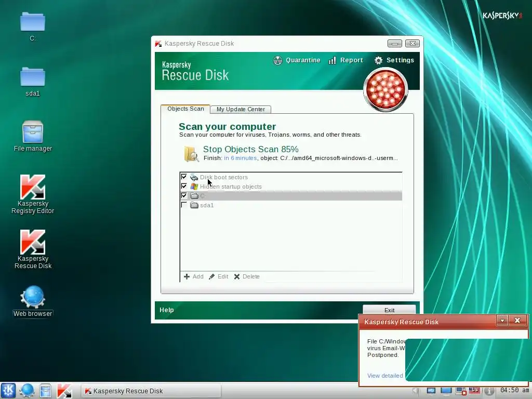The width and height of the screenshot is (532, 399).
Task: Open Help in the footer
Action: tap(167, 310)
